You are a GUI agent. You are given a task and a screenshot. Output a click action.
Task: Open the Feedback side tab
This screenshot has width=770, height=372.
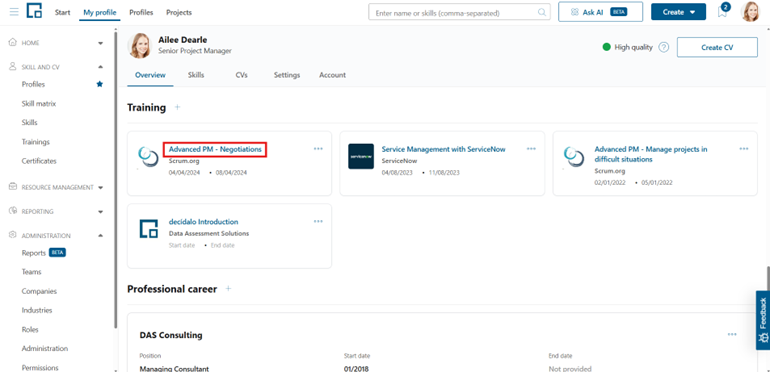pyautogui.click(x=763, y=320)
